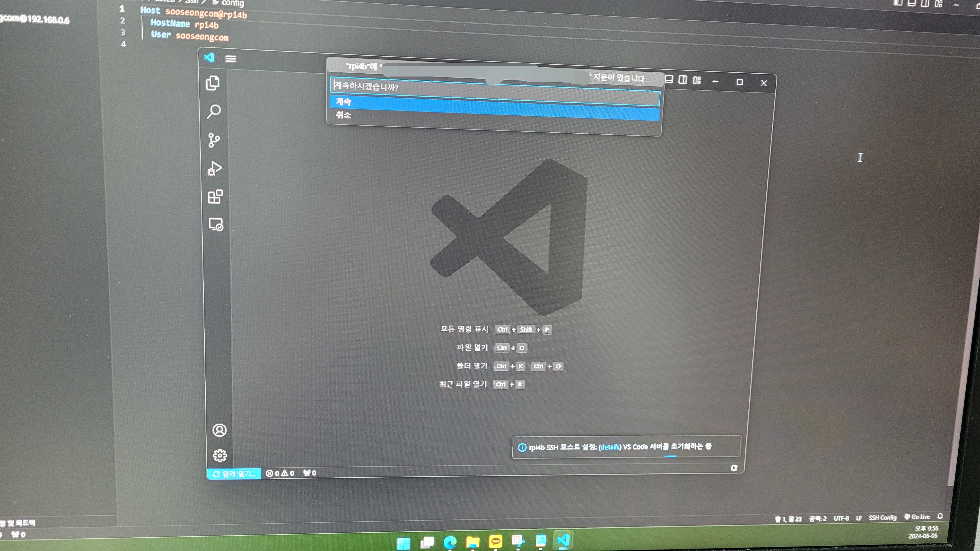Minimize the front VS Code window
The image size is (980, 551).
pyautogui.click(x=715, y=81)
